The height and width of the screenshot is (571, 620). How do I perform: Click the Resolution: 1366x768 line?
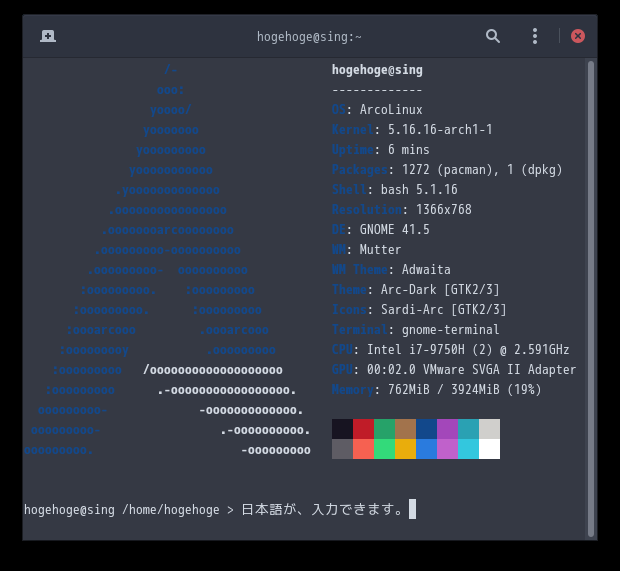pos(402,210)
